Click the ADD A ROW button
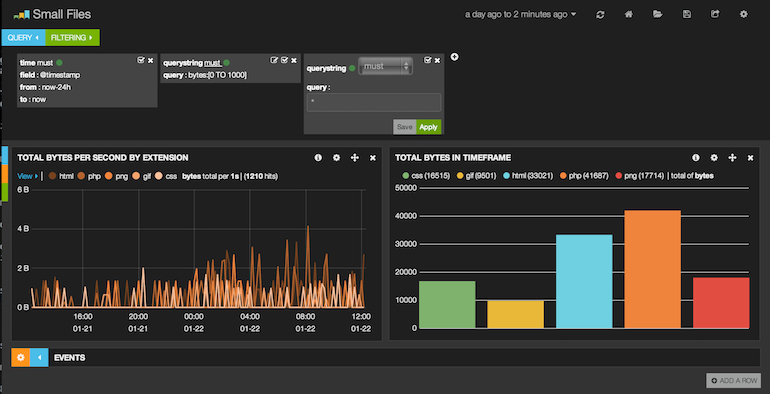 (x=734, y=380)
